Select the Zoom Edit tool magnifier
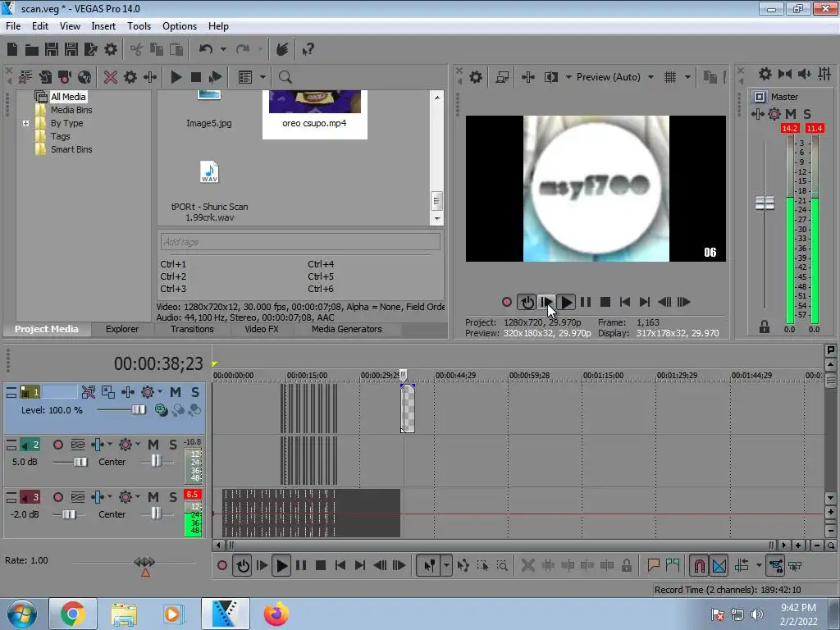Screen dimensions: 840x630 (x=502, y=566)
